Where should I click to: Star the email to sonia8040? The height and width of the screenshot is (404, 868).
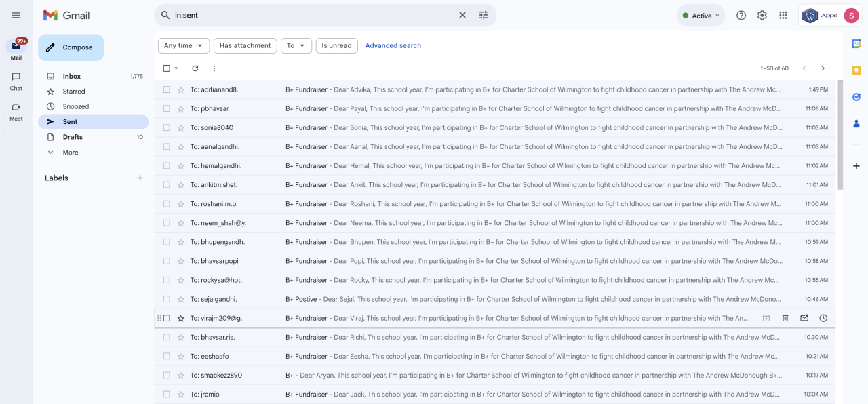click(181, 127)
